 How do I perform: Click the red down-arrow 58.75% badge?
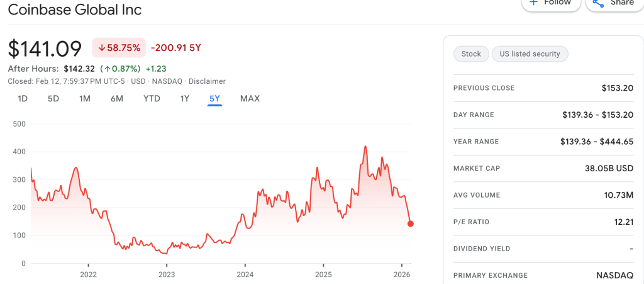click(119, 48)
